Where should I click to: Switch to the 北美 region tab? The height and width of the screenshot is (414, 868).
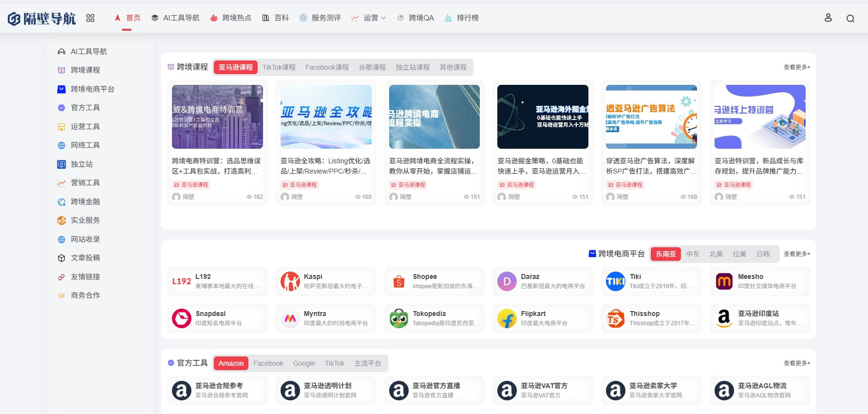tap(716, 254)
